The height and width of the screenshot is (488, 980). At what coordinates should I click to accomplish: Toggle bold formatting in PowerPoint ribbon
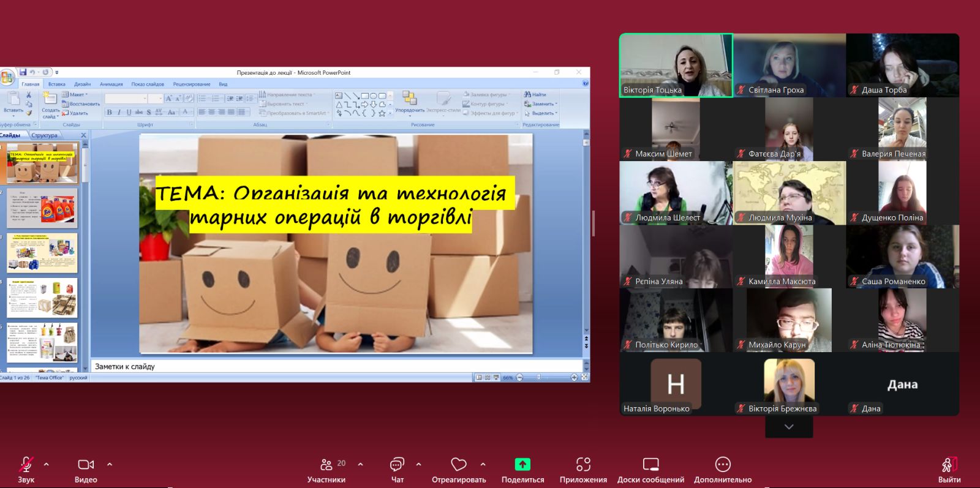(x=109, y=112)
